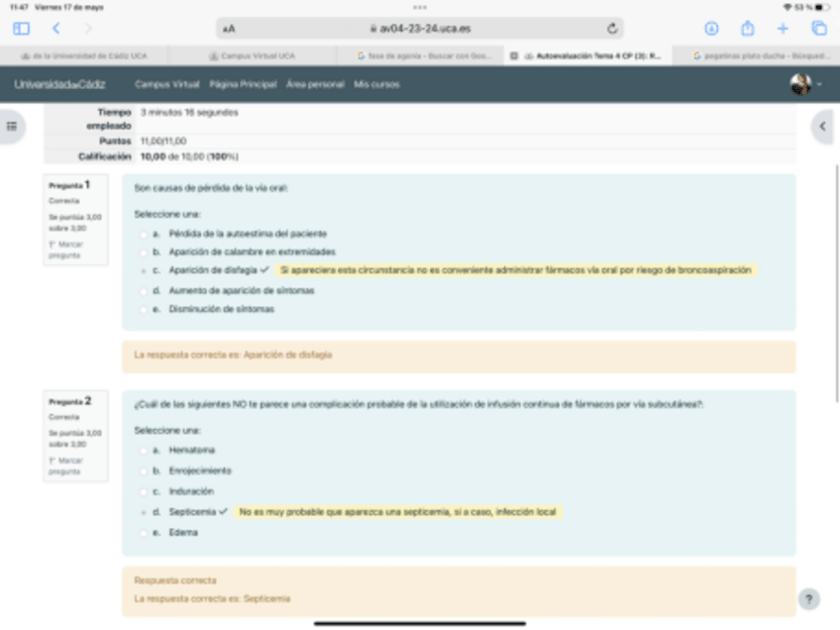Switch to 'fase de agonía' search tab
Viewport: 840px width, 630px height.
tap(421, 55)
